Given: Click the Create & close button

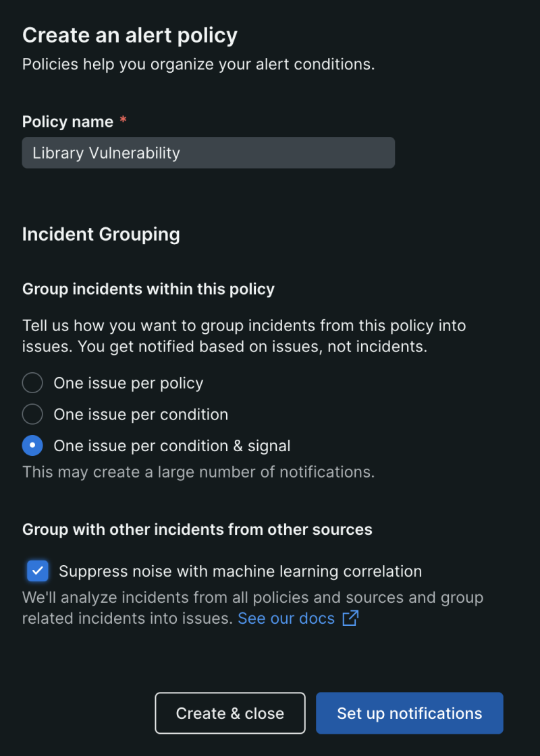Looking at the screenshot, I should point(230,713).
